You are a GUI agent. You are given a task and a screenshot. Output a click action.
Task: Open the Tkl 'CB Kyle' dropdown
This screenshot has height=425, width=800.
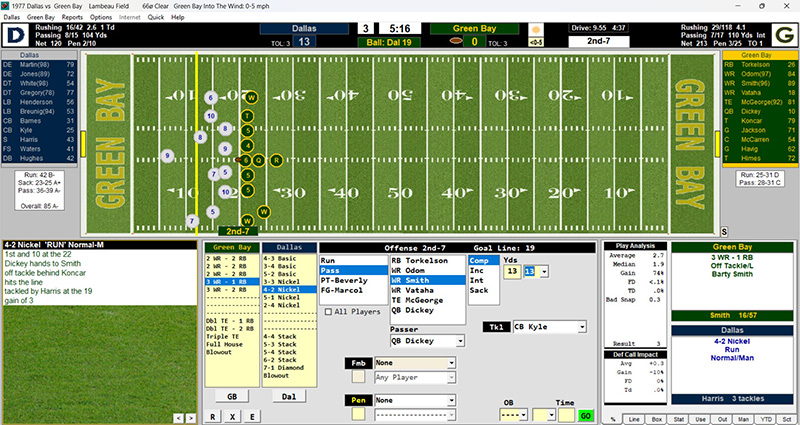(x=582, y=327)
